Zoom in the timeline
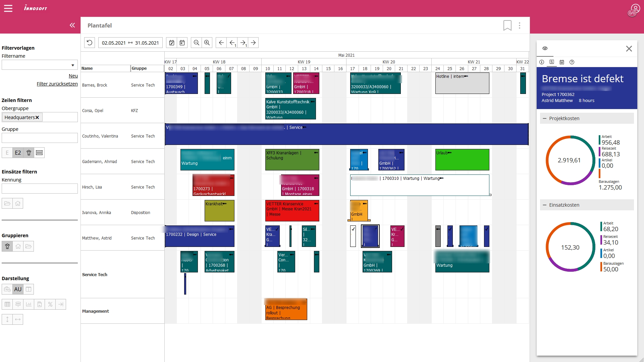The image size is (644, 362). click(x=207, y=43)
